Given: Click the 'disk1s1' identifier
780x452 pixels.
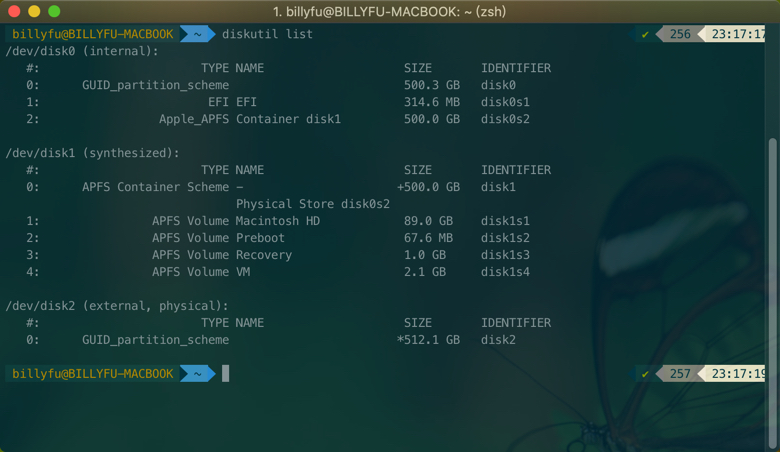Looking at the screenshot, I should [505, 221].
